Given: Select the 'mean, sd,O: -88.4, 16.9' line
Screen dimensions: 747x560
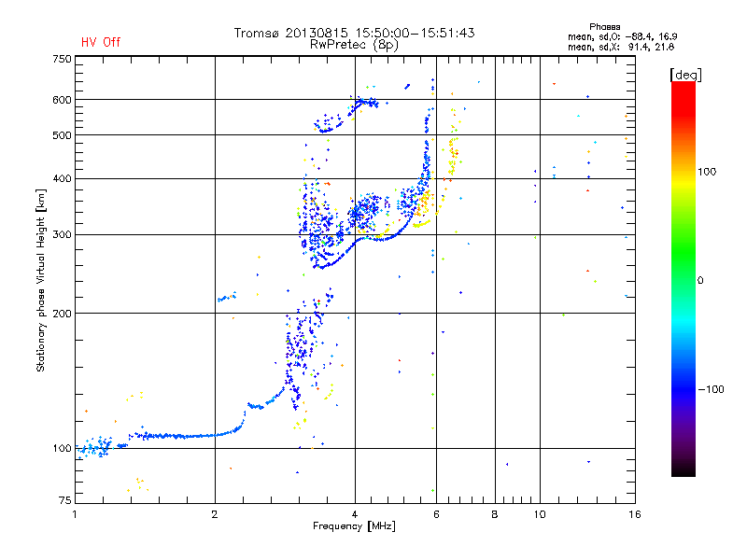Looking at the screenshot, I should 623,36.
